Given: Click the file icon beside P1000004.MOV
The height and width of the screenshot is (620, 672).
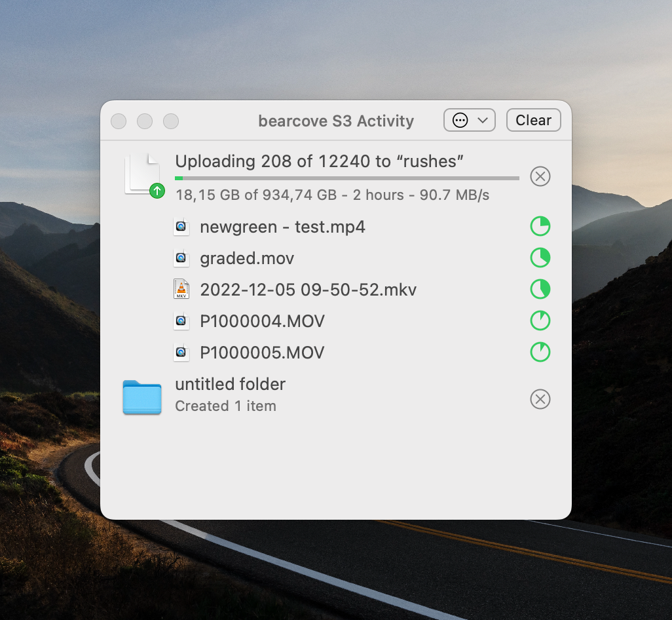Looking at the screenshot, I should pyautogui.click(x=181, y=320).
